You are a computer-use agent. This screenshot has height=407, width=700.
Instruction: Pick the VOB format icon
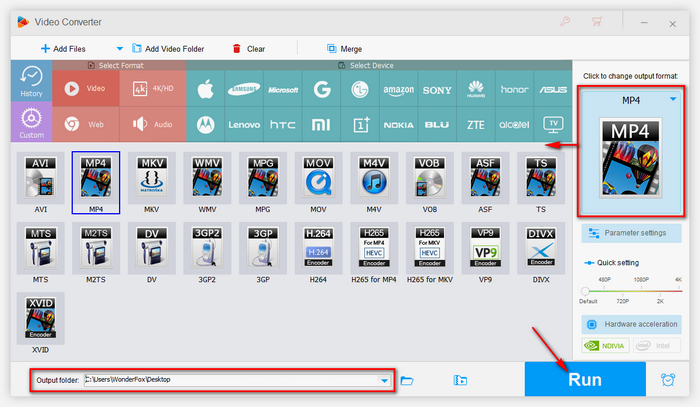tap(429, 179)
